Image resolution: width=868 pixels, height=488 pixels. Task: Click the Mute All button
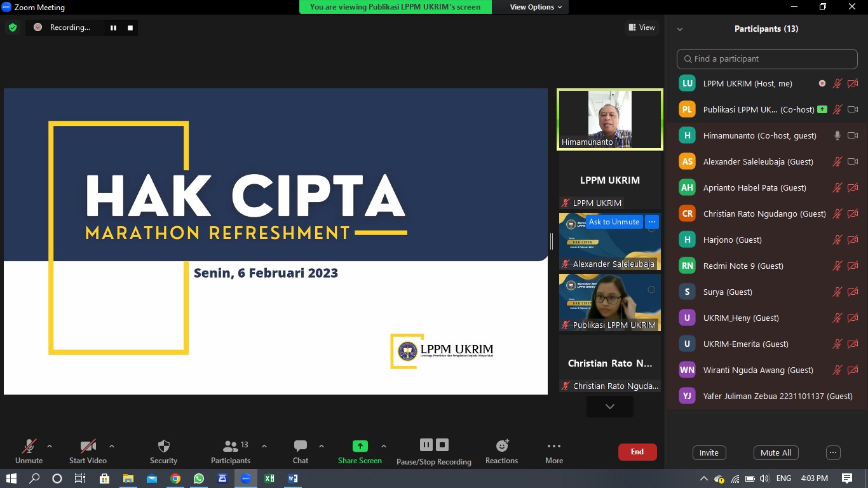coord(776,452)
